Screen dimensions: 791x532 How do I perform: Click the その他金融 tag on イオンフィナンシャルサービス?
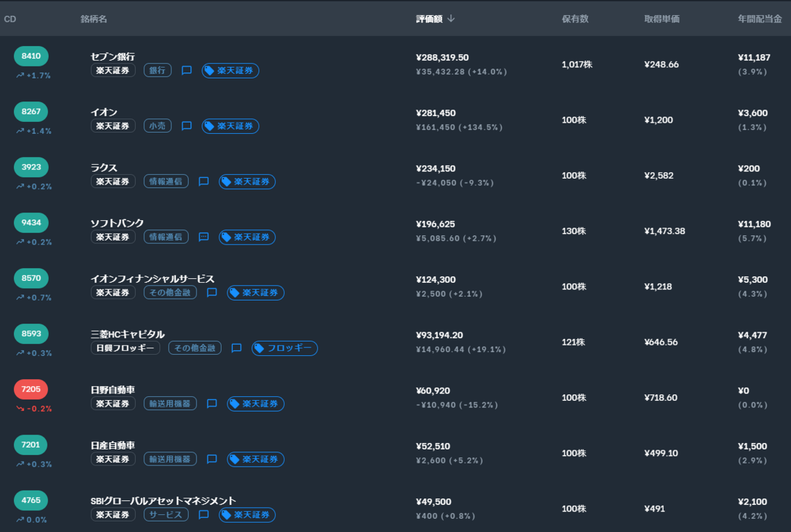(170, 292)
